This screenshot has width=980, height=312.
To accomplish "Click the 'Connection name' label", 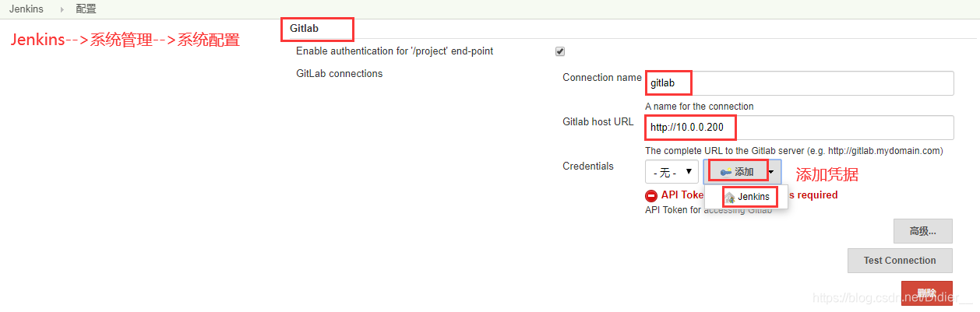I will pyautogui.click(x=602, y=78).
